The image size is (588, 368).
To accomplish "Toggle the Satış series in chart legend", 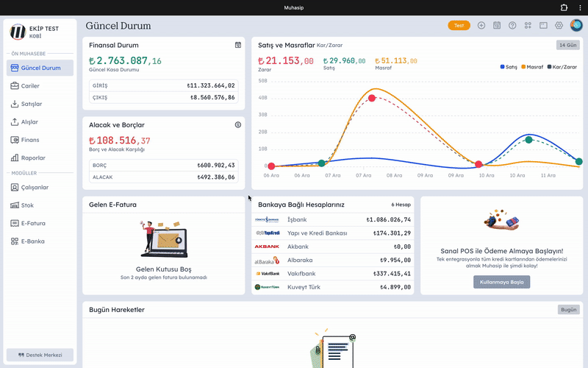I will pyautogui.click(x=509, y=66).
